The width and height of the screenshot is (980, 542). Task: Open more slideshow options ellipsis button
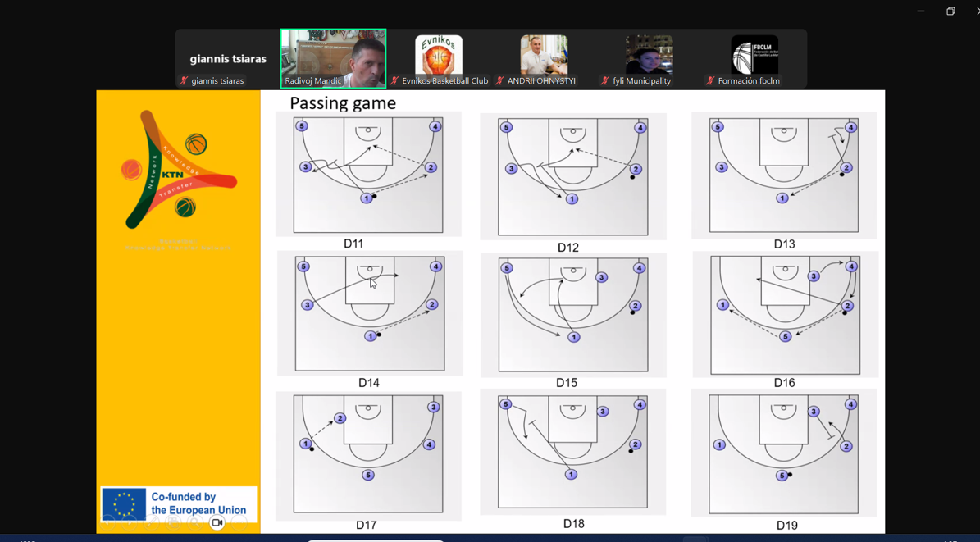coord(239,522)
